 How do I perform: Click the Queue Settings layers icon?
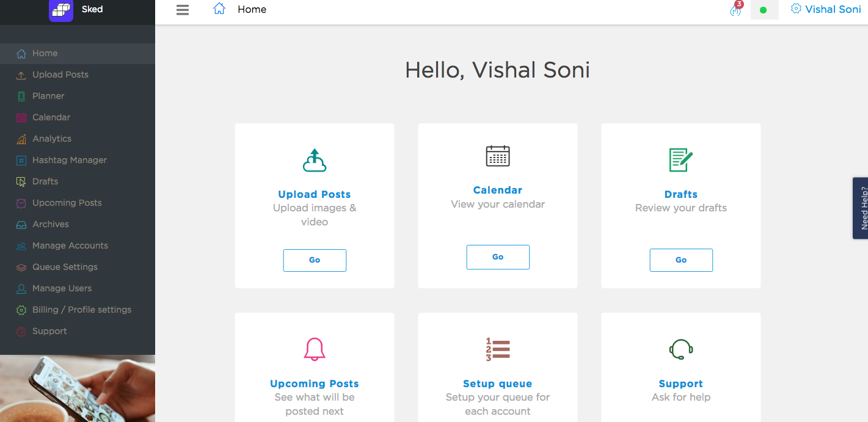point(21,267)
